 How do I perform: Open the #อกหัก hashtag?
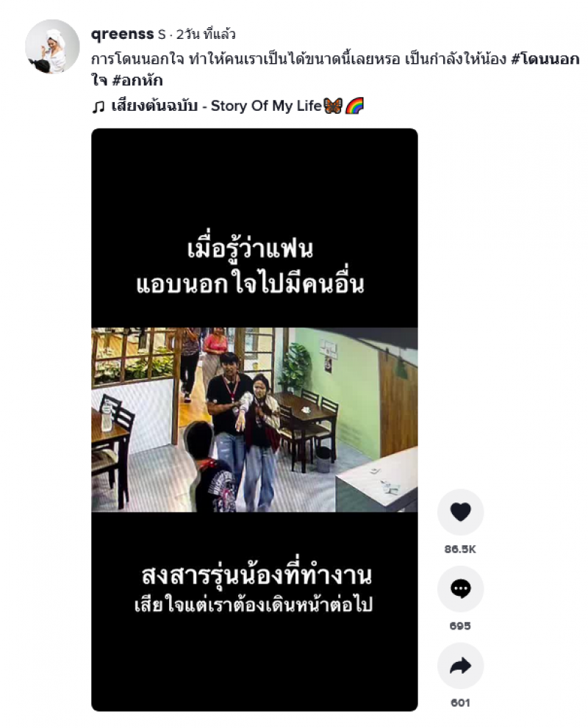click(x=138, y=81)
